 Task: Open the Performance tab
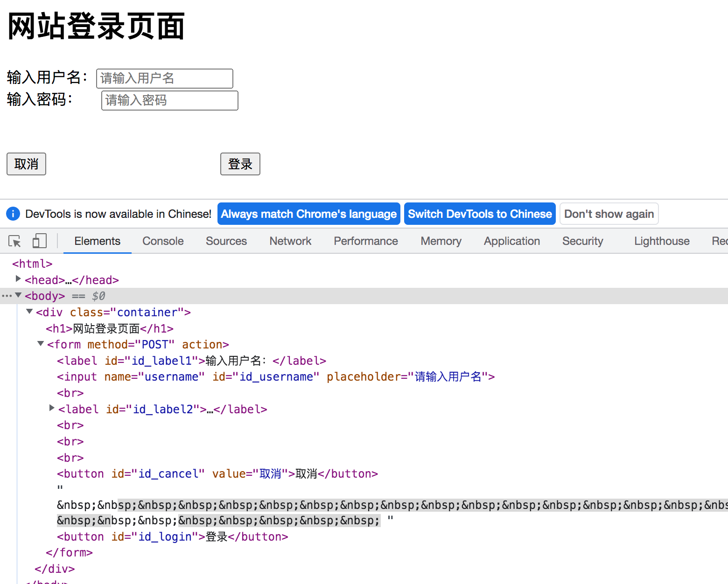(366, 241)
